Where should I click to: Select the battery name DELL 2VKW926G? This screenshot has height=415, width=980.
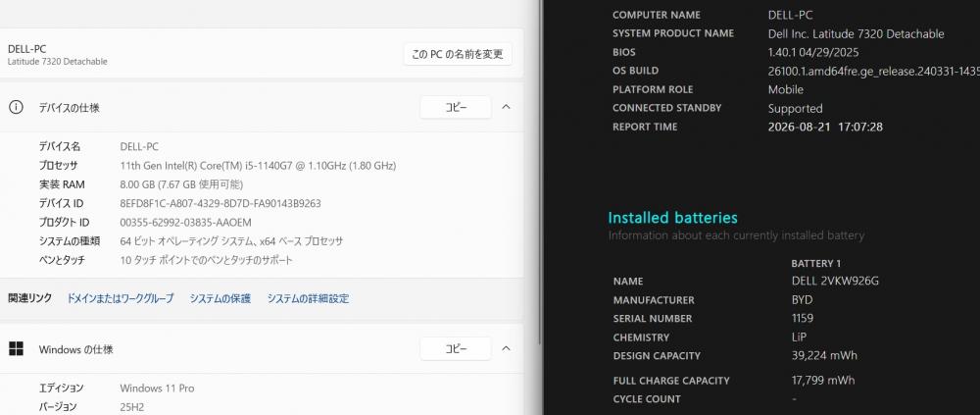(835, 281)
